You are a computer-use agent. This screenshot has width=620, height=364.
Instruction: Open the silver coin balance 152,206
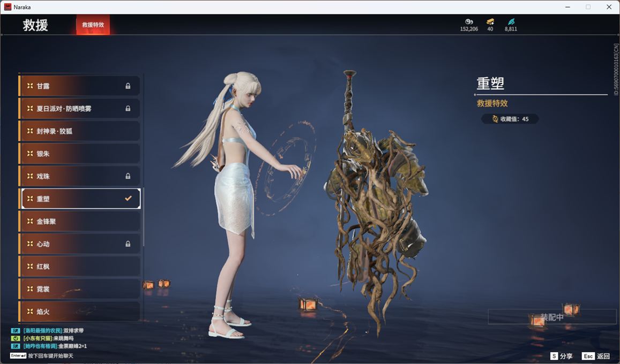(469, 25)
